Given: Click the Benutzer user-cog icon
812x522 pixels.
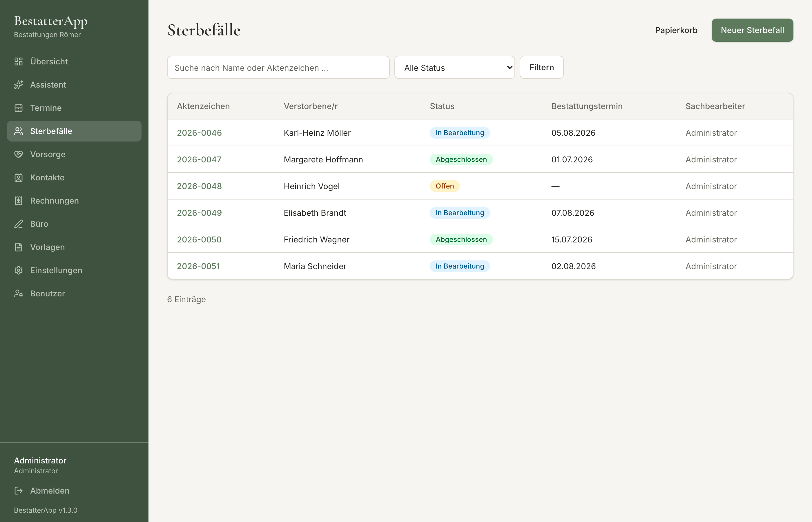Looking at the screenshot, I should tap(19, 293).
